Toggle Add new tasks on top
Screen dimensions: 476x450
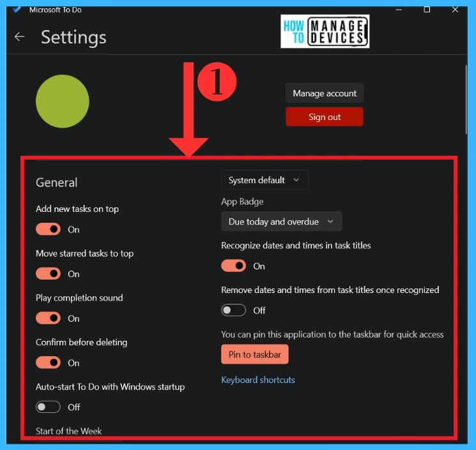(48, 229)
